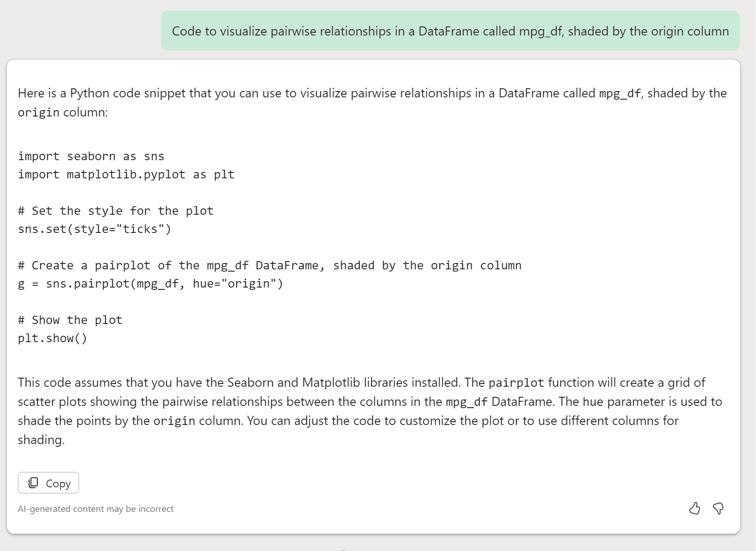Click the copy icon inside the Copy button

[33, 482]
